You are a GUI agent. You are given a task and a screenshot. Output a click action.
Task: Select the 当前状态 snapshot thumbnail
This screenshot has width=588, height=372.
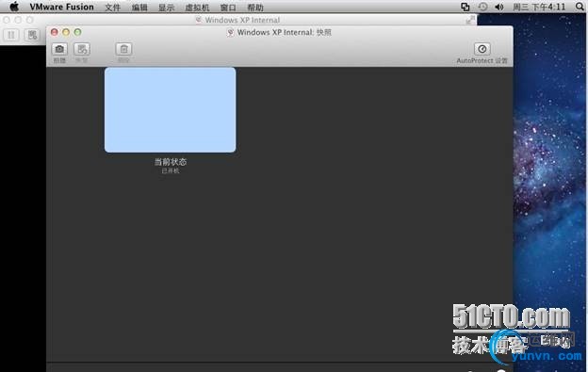[171, 110]
